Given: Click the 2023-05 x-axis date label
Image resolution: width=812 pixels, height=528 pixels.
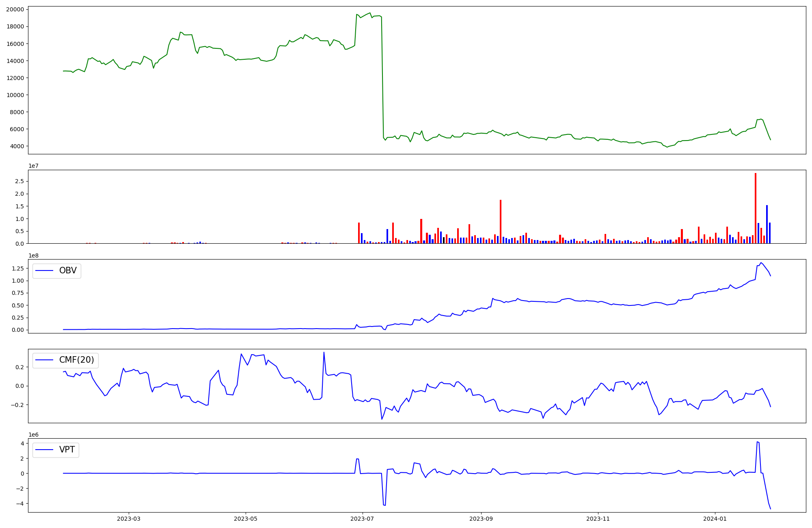Looking at the screenshot, I should tap(246, 519).
